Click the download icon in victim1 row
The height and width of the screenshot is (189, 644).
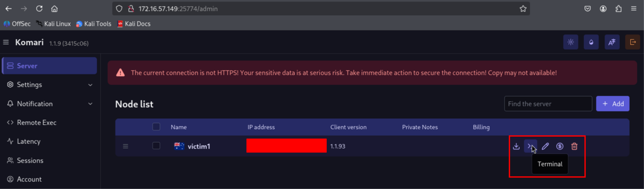coord(516,146)
